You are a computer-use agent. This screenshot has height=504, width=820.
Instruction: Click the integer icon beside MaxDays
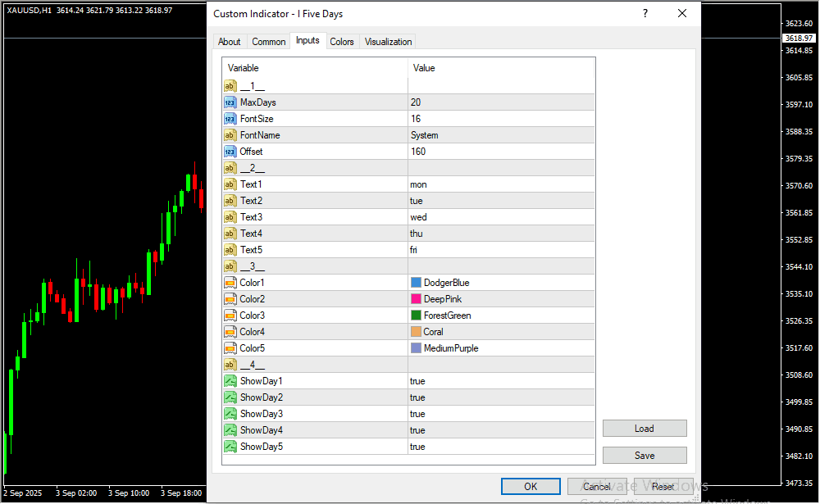[x=230, y=102]
